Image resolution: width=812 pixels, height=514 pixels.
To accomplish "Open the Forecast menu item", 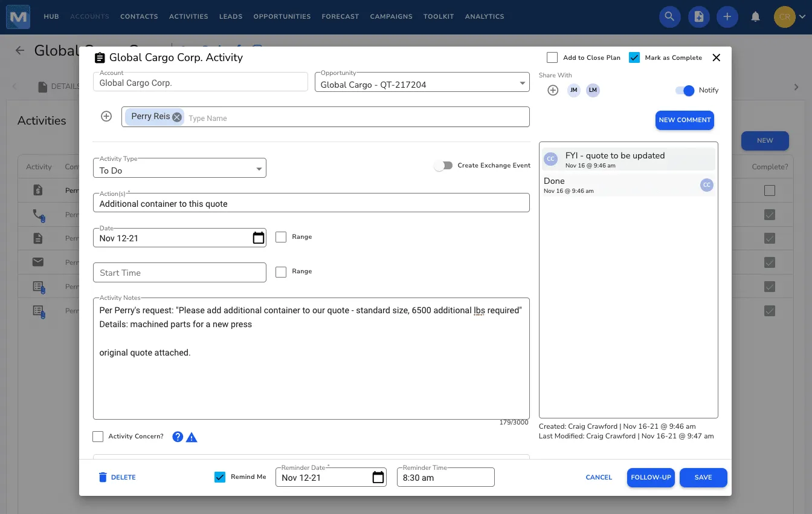I will point(340,16).
